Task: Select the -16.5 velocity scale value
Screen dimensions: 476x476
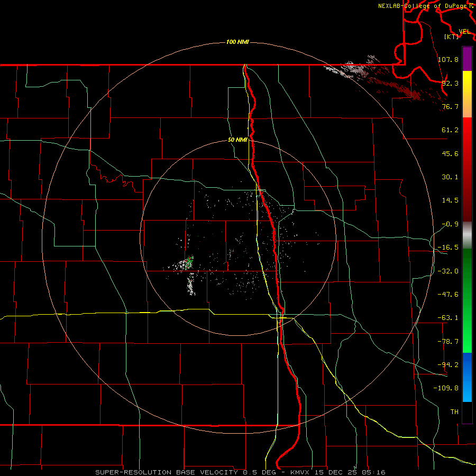Action: click(448, 248)
